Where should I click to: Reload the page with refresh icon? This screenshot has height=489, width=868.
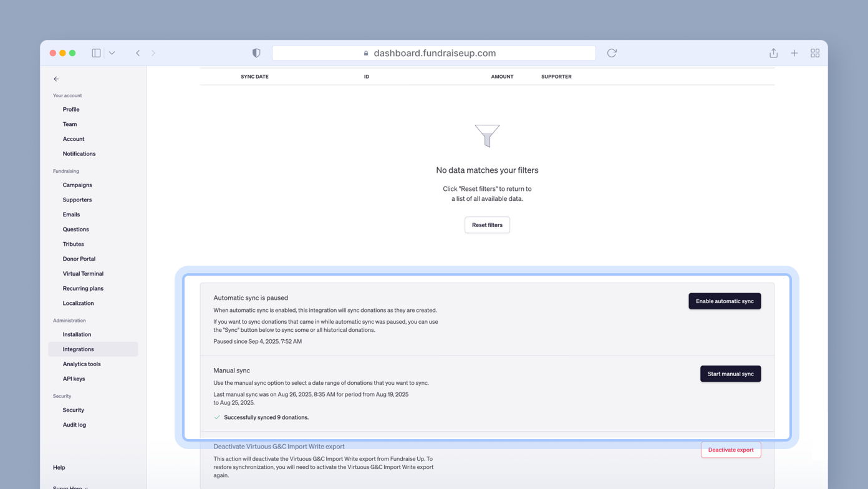(612, 53)
